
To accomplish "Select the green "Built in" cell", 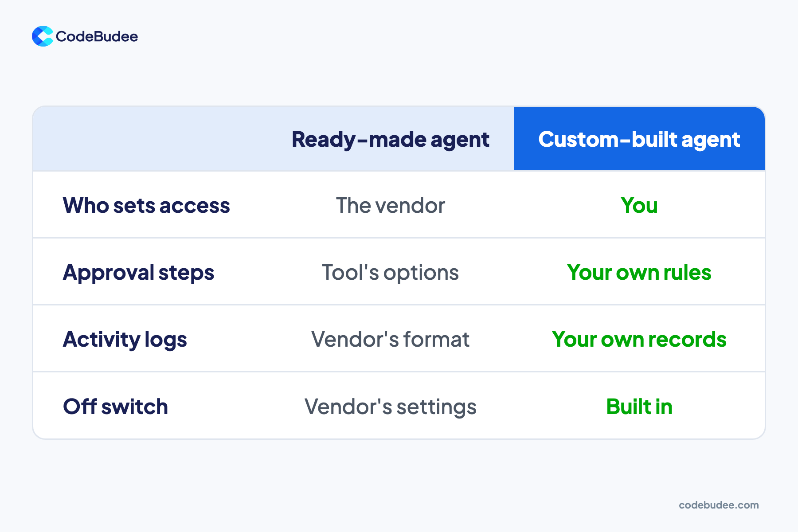I will [639, 407].
